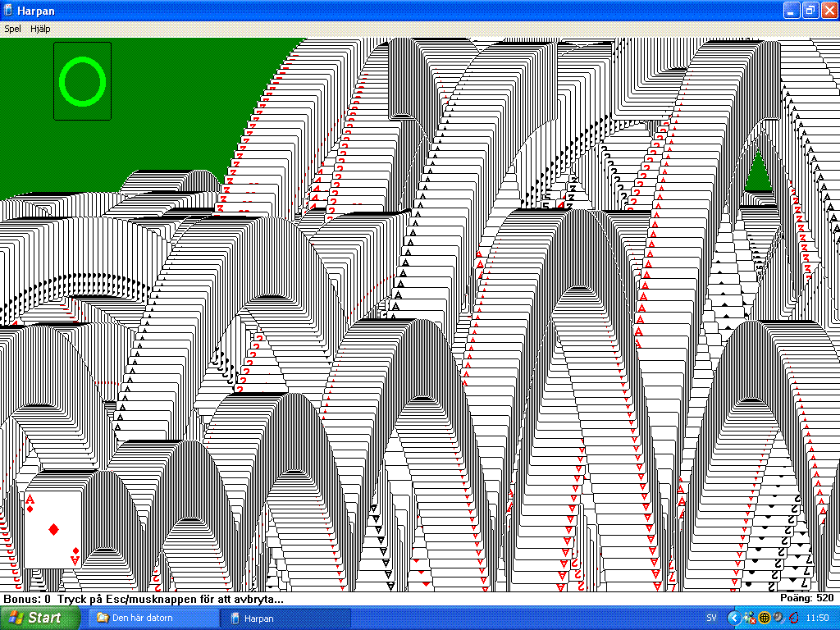Open the Spel menu
Screen dimensions: 840x630
pyautogui.click(x=12, y=29)
